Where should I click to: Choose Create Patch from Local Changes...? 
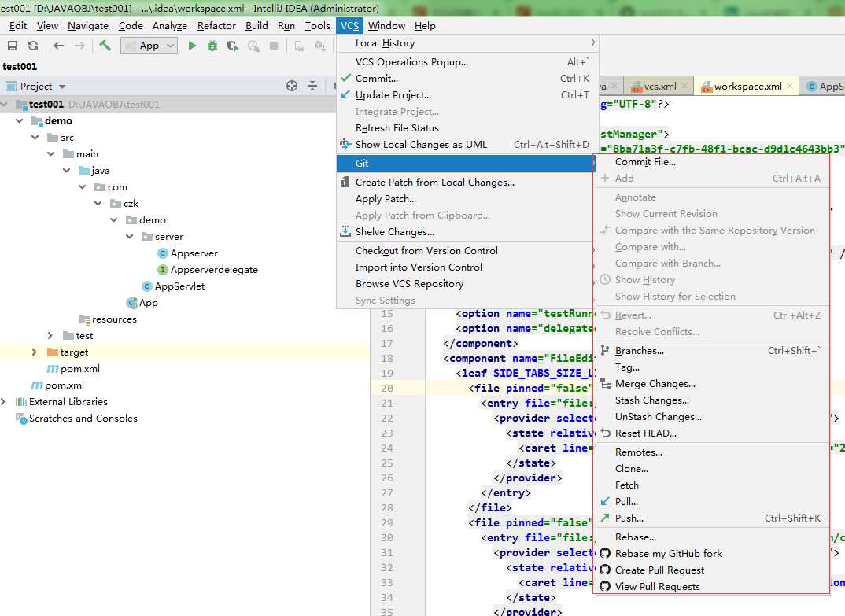point(467,183)
